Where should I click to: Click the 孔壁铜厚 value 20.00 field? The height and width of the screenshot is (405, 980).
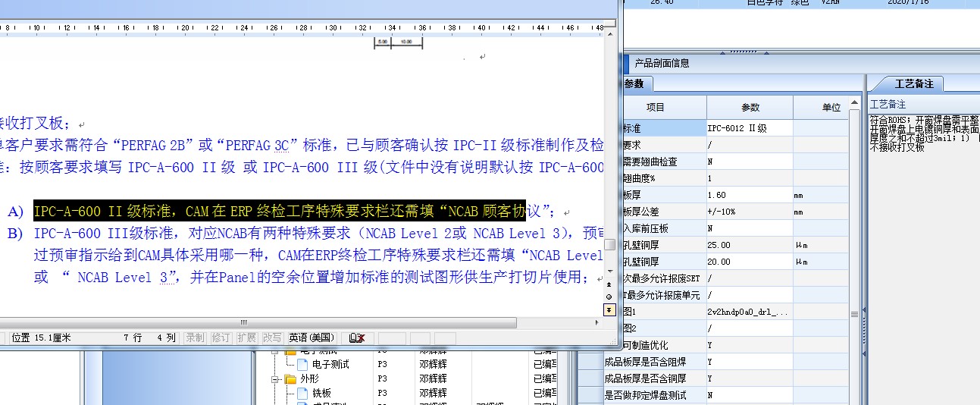(750, 262)
